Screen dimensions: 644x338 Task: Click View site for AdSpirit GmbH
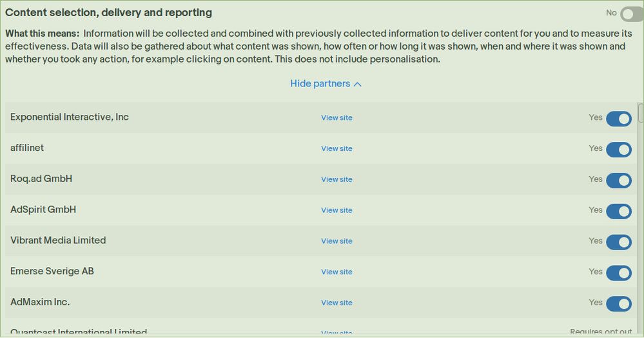coord(337,210)
